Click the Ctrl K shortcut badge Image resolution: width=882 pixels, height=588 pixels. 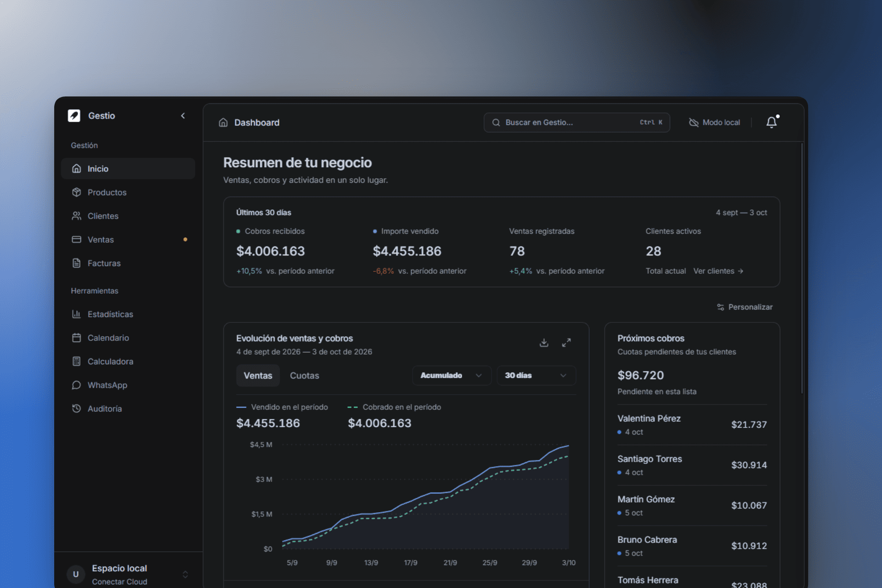[651, 123]
